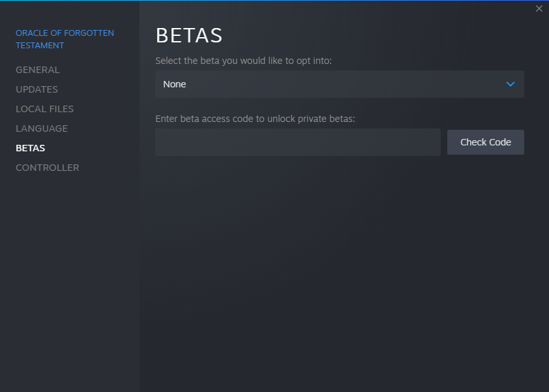Click the large BETAS page heading
Image resolution: width=549 pixels, height=392 pixels.
click(x=189, y=35)
